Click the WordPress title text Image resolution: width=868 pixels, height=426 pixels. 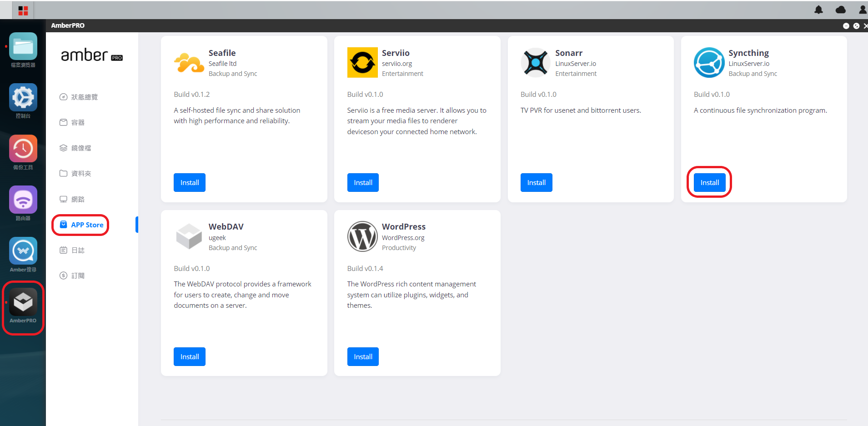tap(404, 226)
